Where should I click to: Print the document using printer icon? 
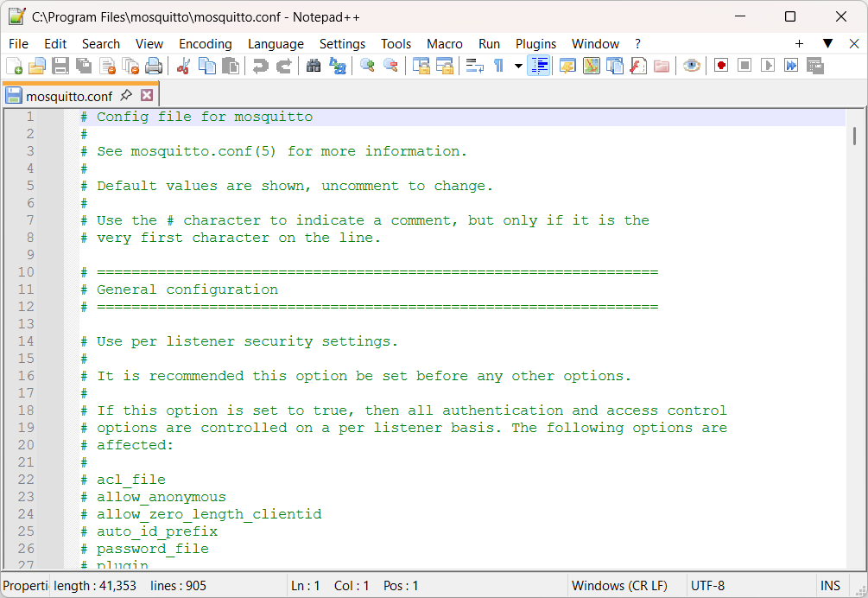(154, 66)
